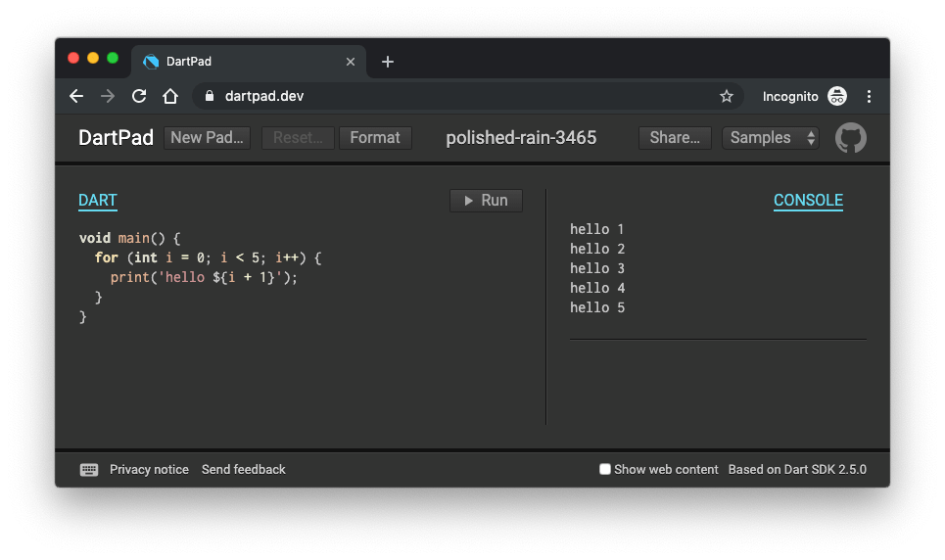The width and height of the screenshot is (945, 560).
Task: Open the GitHub icon link
Action: 850,138
